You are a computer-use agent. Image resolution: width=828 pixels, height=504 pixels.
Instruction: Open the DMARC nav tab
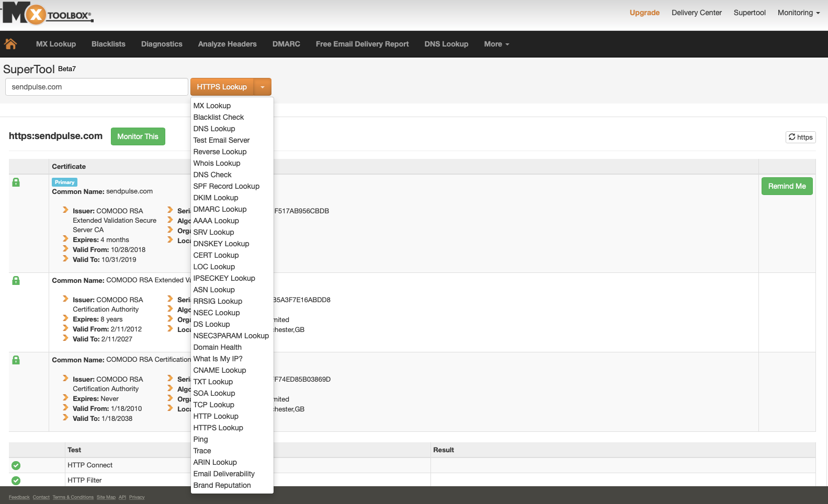[286, 44]
